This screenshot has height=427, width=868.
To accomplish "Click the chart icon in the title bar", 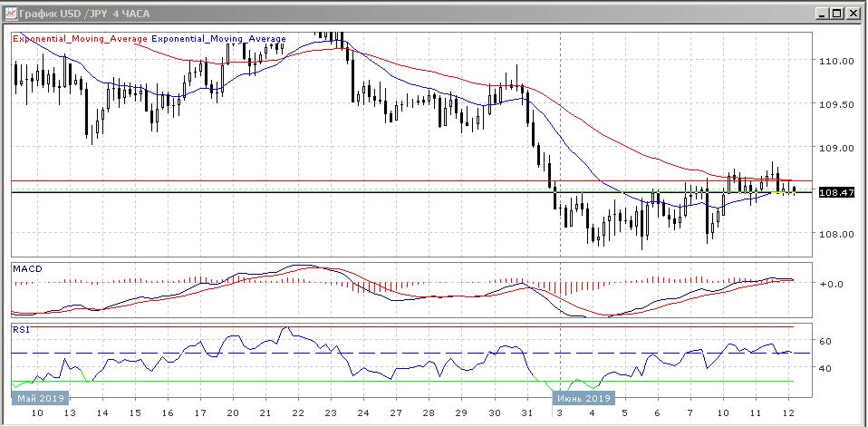I will tap(12, 13).
